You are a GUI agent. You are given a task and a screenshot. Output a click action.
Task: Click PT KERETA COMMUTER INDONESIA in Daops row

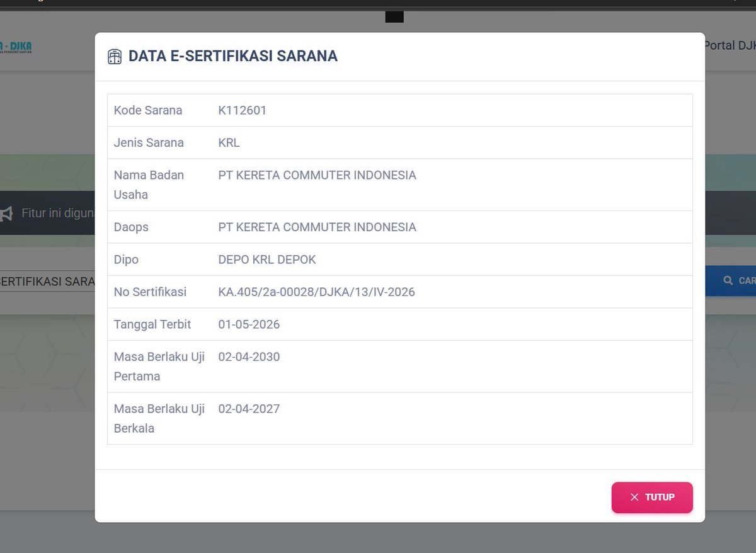(318, 227)
